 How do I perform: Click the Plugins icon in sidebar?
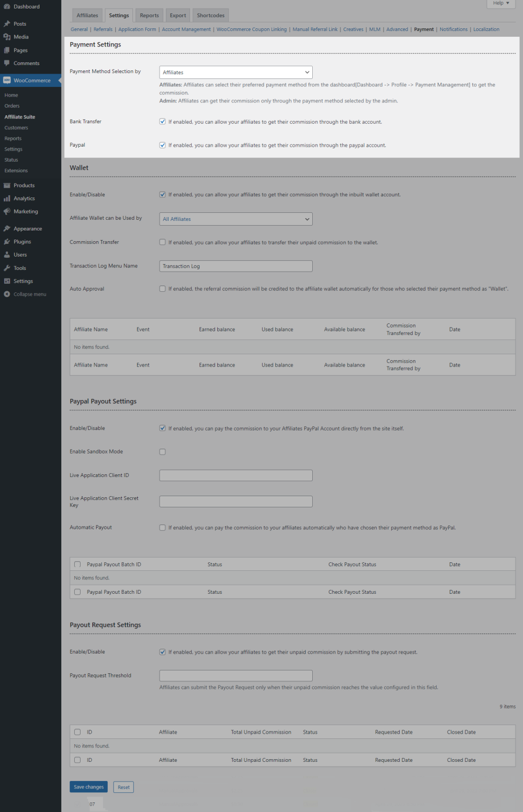(7, 242)
